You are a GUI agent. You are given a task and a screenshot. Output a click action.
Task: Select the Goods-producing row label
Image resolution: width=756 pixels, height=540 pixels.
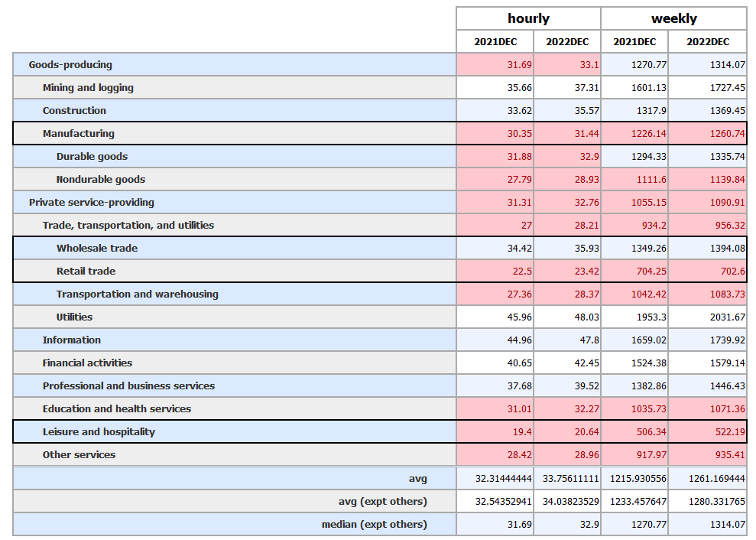pos(69,64)
